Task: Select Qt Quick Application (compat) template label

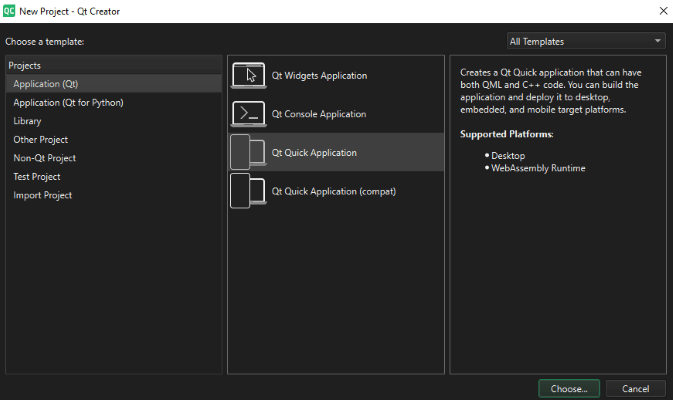Action: (334, 191)
